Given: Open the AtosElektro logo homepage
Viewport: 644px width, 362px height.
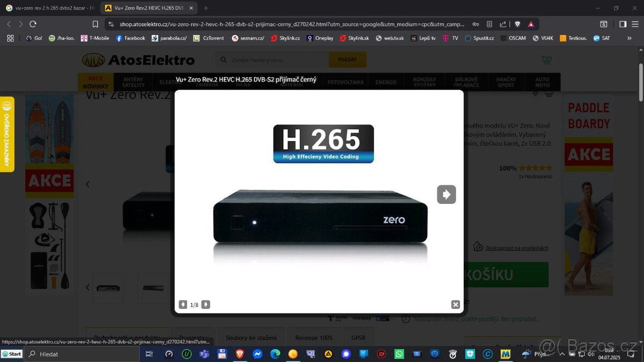Looking at the screenshot, I should click(138, 60).
